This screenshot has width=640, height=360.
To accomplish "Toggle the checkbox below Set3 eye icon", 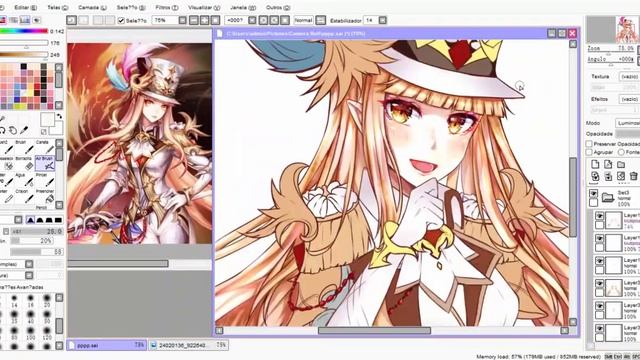I will pyautogui.click(x=593, y=202).
